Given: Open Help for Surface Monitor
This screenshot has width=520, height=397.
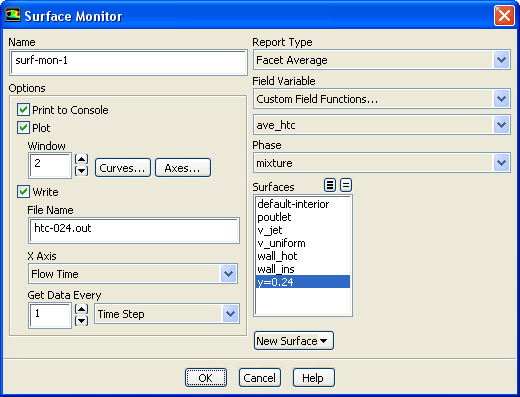Looking at the screenshot, I should point(313,378).
